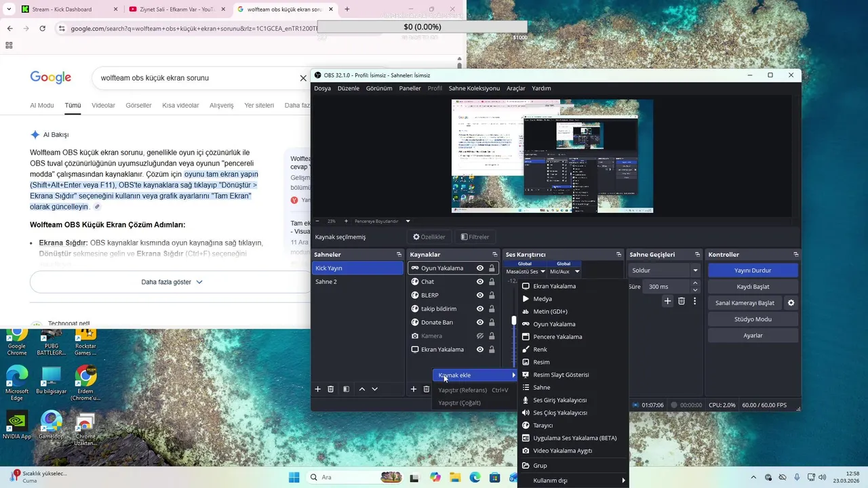Open Windows Start menu

click(x=294, y=477)
